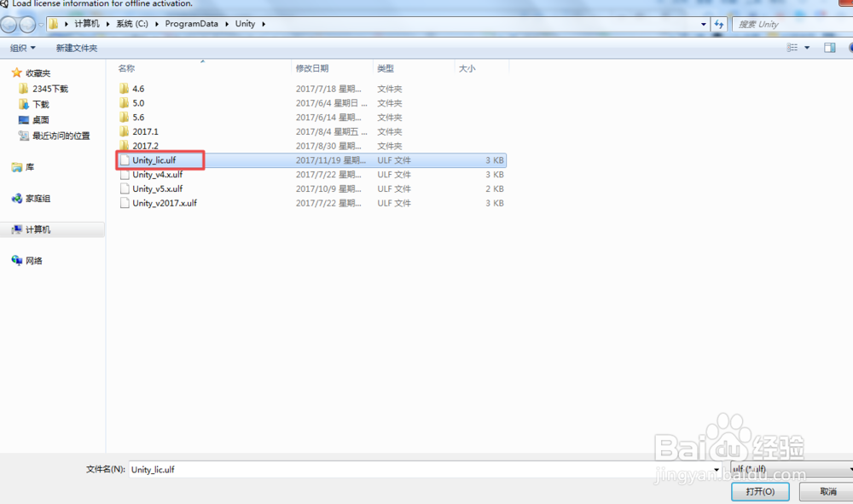Click Unity in the address breadcrumb
Screen dimensions: 853x504
tap(245, 24)
